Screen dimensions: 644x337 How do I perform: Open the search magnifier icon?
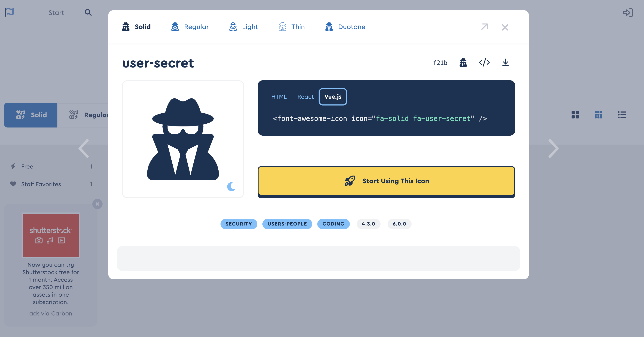[88, 12]
